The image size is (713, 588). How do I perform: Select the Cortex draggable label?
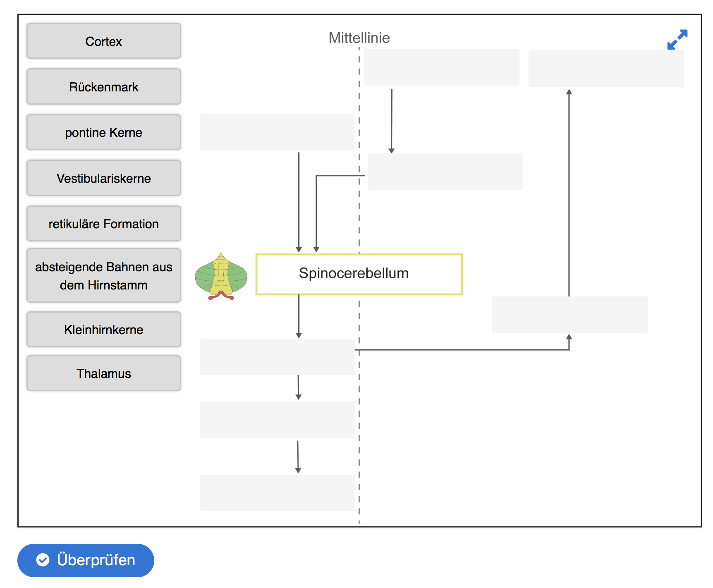click(x=104, y=41)
